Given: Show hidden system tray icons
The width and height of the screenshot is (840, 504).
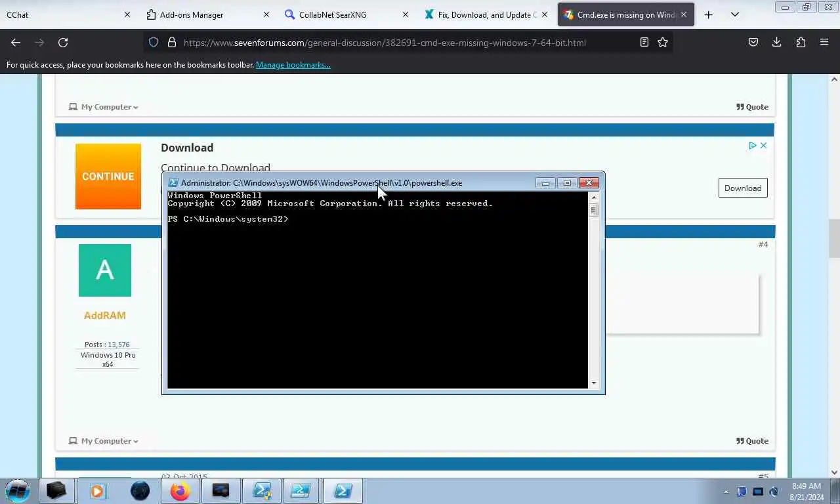Looking at the screenshot, I should (x=726, y=492).
